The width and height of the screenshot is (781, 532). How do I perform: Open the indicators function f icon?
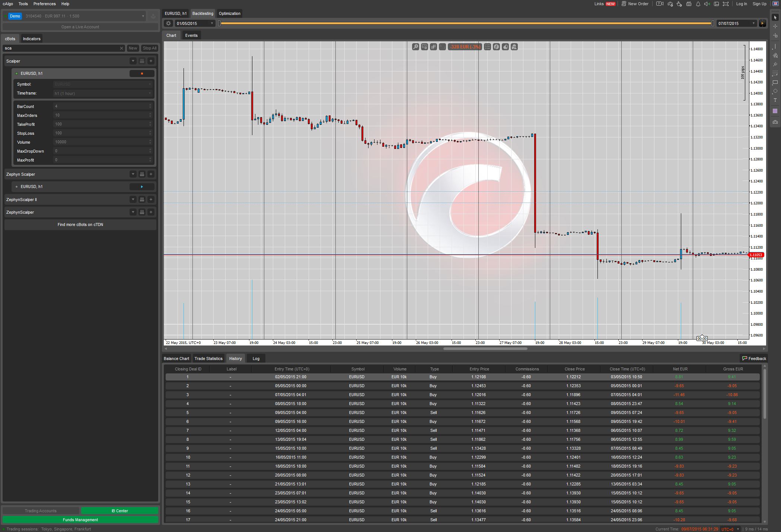click(x=496, y=47)
